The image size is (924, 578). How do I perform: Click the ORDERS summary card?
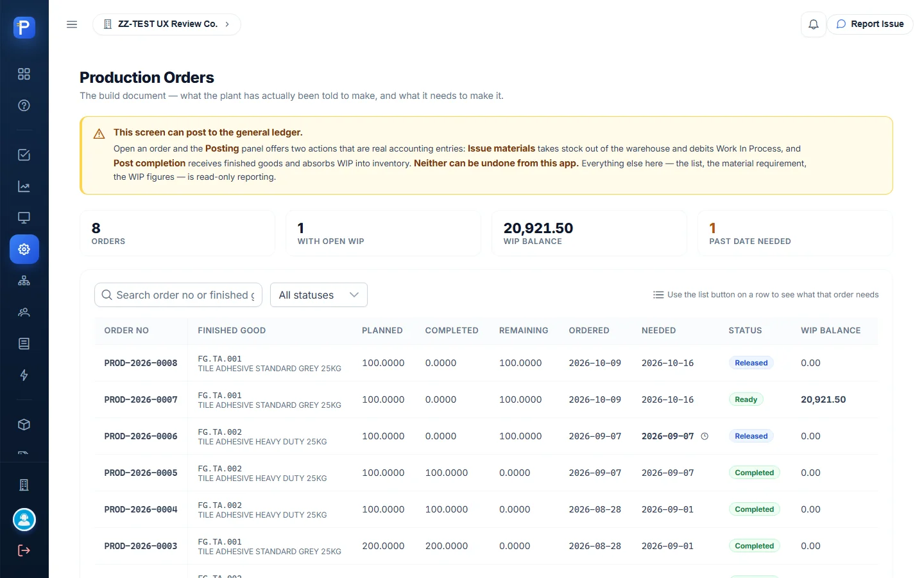[x=178, y=233]
